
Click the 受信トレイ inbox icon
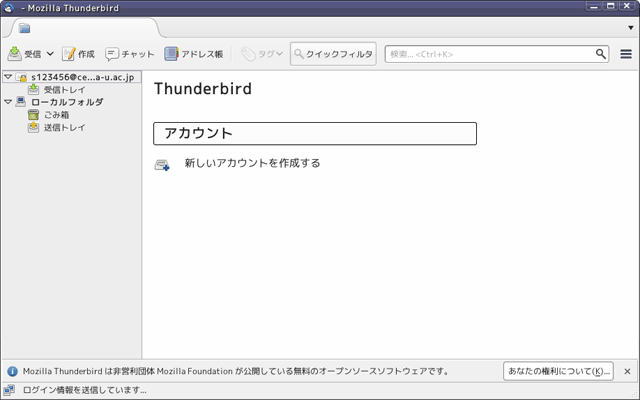tap(33, 89)
